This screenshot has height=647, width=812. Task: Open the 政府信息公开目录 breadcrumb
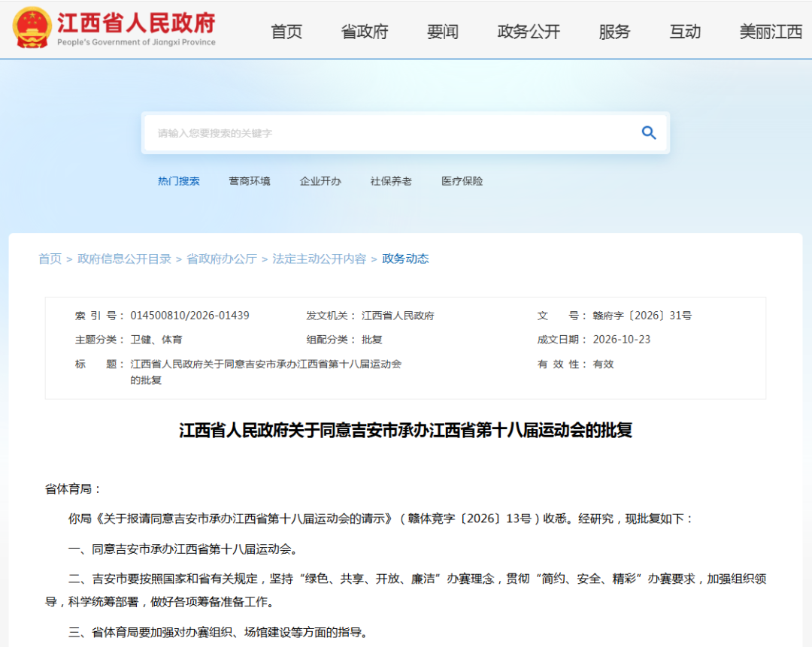click(x=124, y=258)
